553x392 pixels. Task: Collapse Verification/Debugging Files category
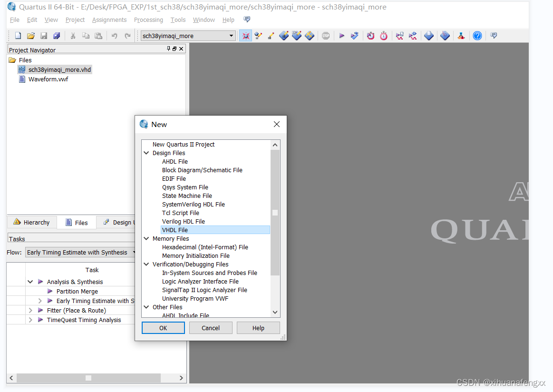[x=146, y=265]
